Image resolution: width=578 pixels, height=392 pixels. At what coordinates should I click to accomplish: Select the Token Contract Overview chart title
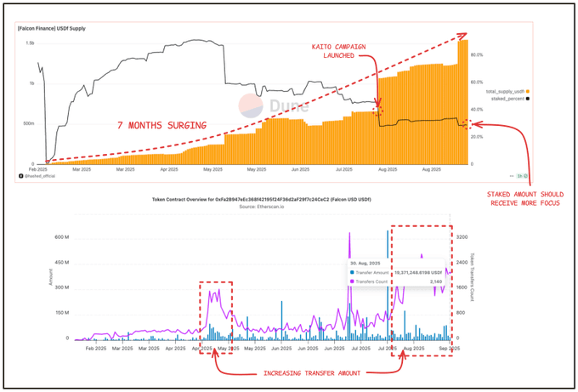click(x=261, y=200)
